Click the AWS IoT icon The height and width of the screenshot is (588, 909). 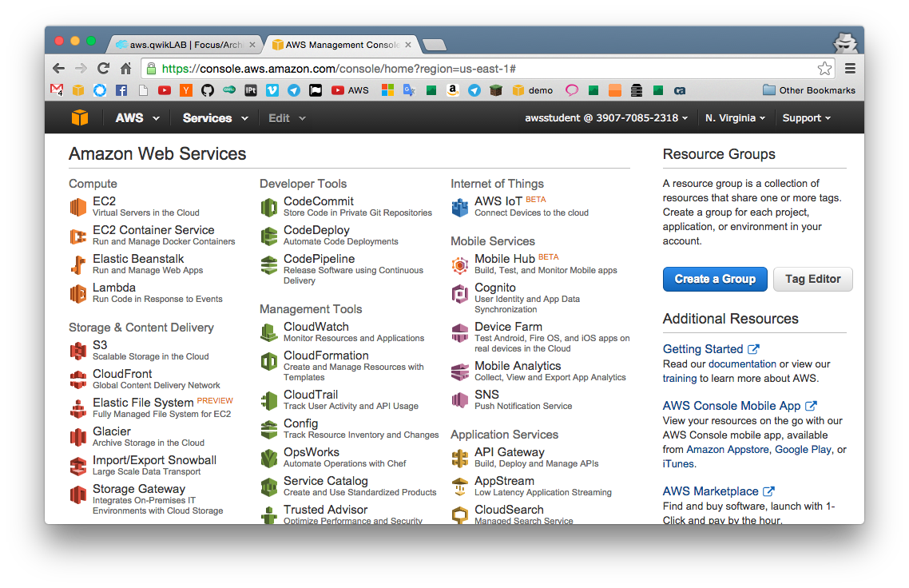tap(460, 207)
